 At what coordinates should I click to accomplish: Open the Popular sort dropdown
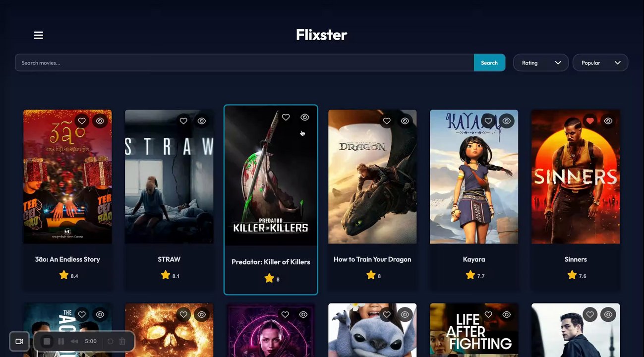600,63
